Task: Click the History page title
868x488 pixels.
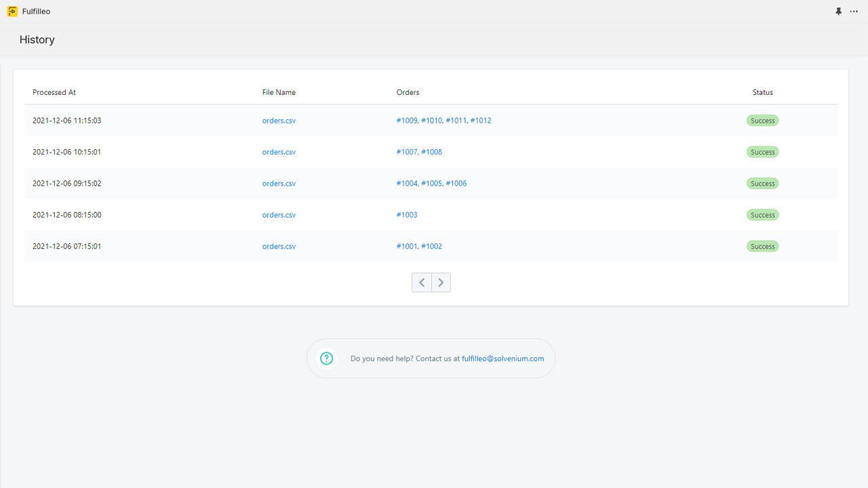Action: 37,39
